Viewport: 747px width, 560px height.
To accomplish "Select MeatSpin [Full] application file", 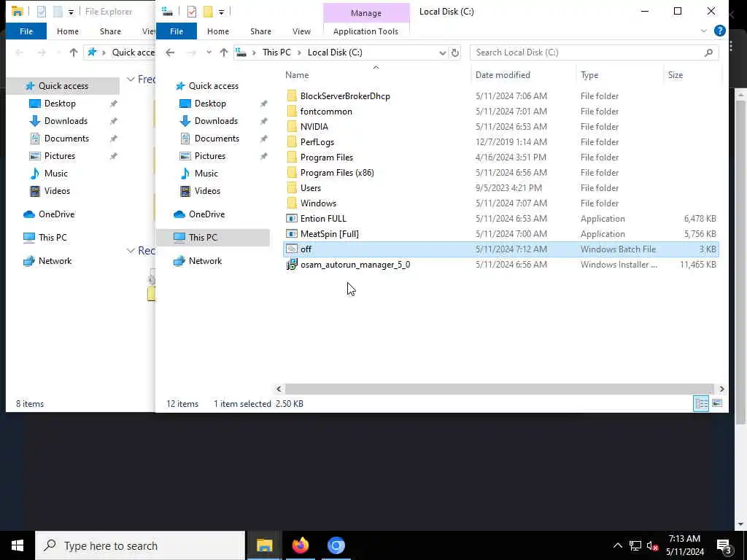I will tap(329, 234).
